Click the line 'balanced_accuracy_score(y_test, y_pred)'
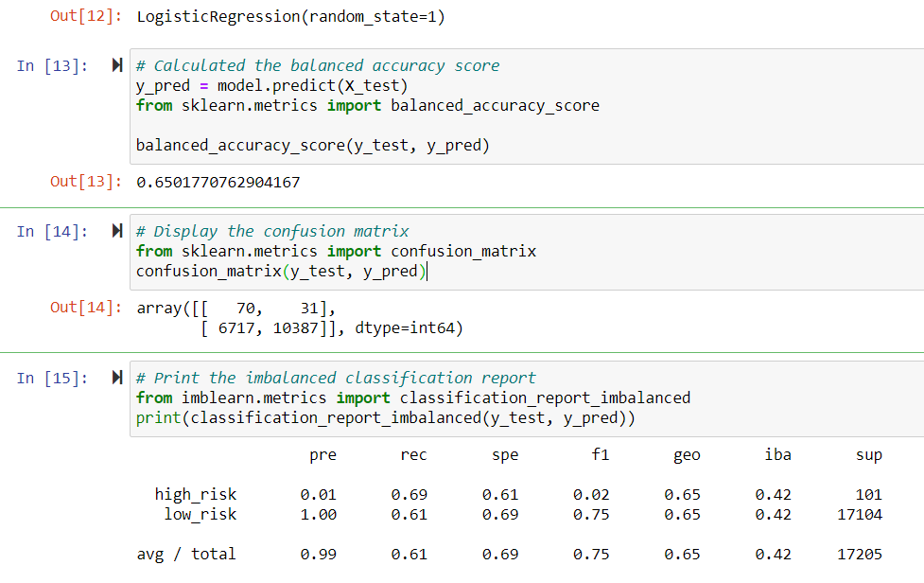Viewport: 924px width, 583px height. 313,145
